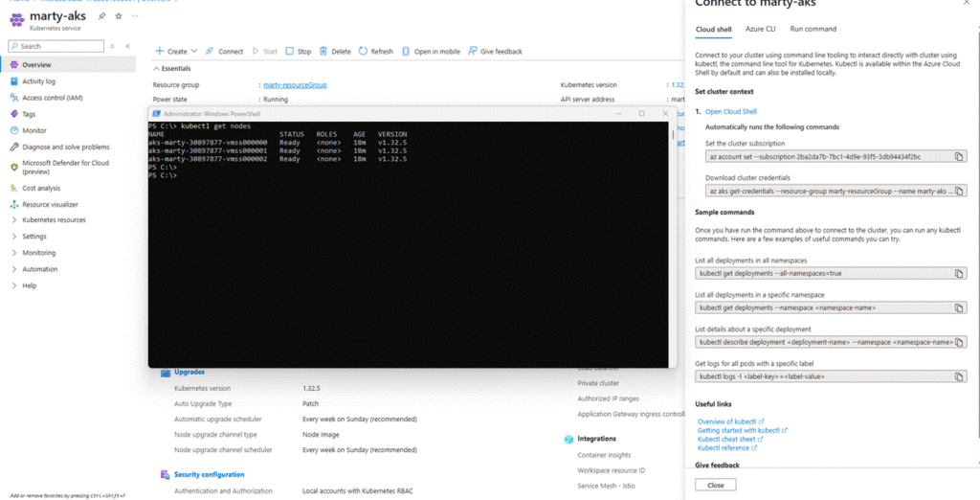Copy the az aks get-credentials command

pyautogui.click(x=959, y=191)
